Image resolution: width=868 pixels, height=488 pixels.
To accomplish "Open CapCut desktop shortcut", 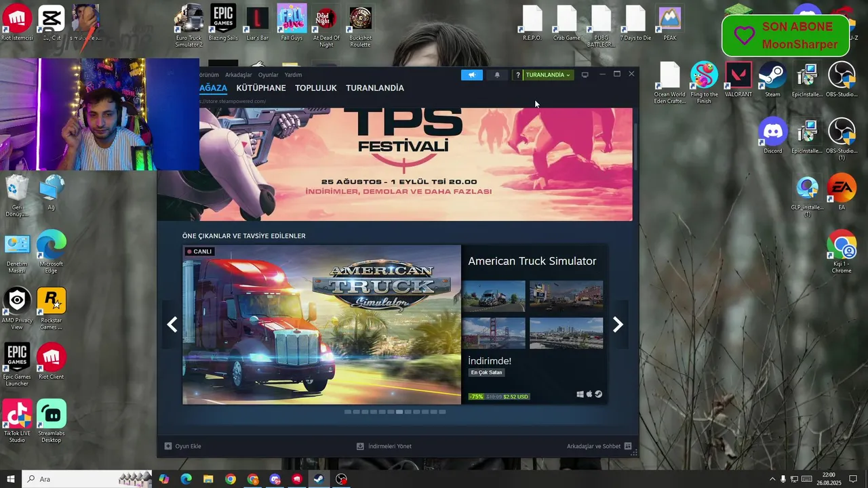I will (52, 24).
